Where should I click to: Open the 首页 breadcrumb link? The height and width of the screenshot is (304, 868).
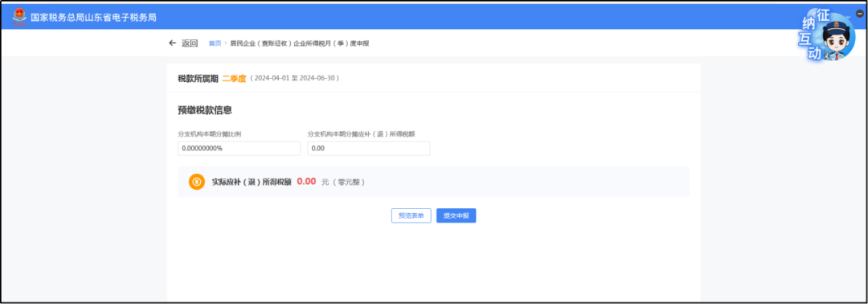(x=215, y=43)
